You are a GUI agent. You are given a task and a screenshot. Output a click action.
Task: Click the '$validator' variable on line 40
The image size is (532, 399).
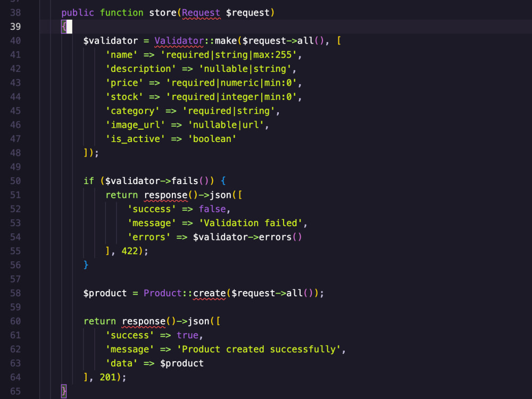[111, 41]
